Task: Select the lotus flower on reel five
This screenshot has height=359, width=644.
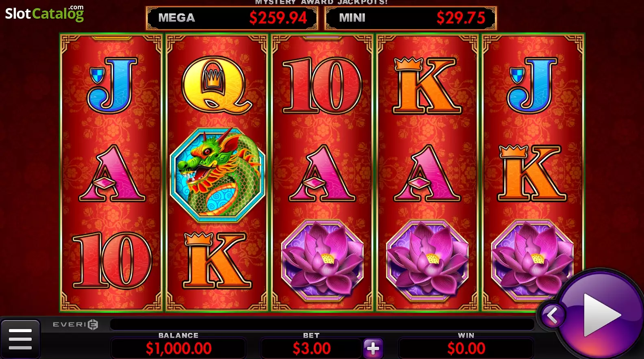Action: pos(532,260)
